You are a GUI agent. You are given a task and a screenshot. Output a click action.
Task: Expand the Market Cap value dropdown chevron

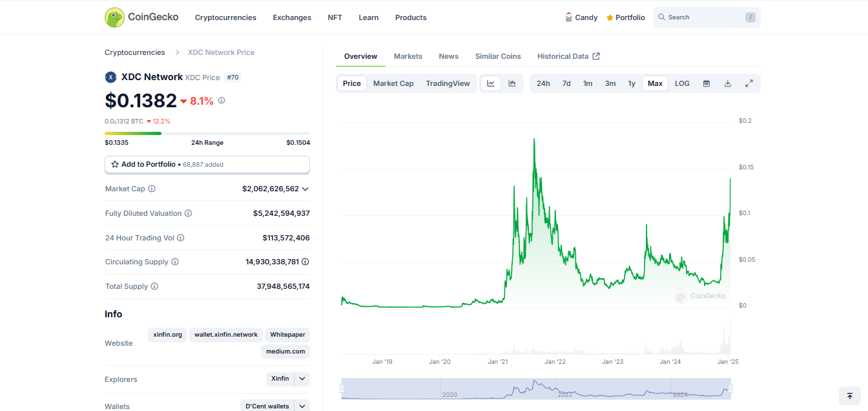click(305, 189)
